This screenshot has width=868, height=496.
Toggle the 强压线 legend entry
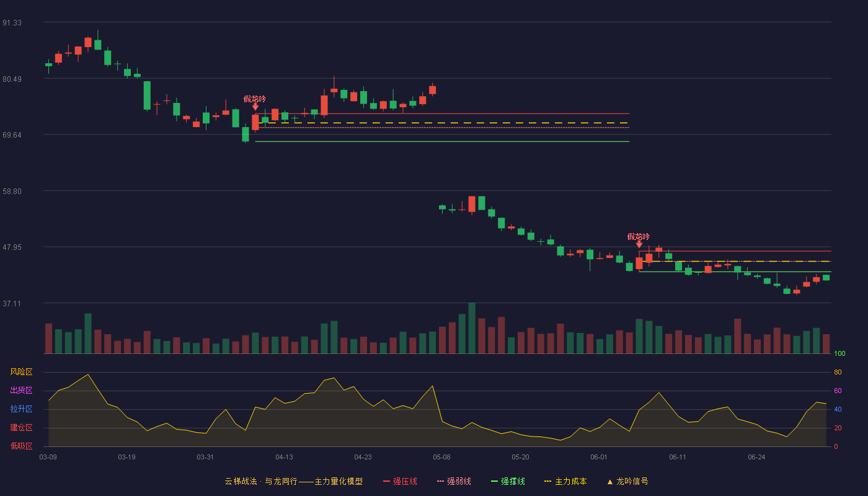pyautogui.click(x=400, y=481)
